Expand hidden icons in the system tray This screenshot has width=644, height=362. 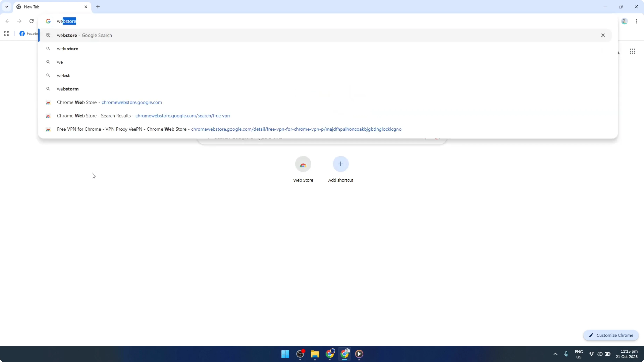[x=555, y=354]
